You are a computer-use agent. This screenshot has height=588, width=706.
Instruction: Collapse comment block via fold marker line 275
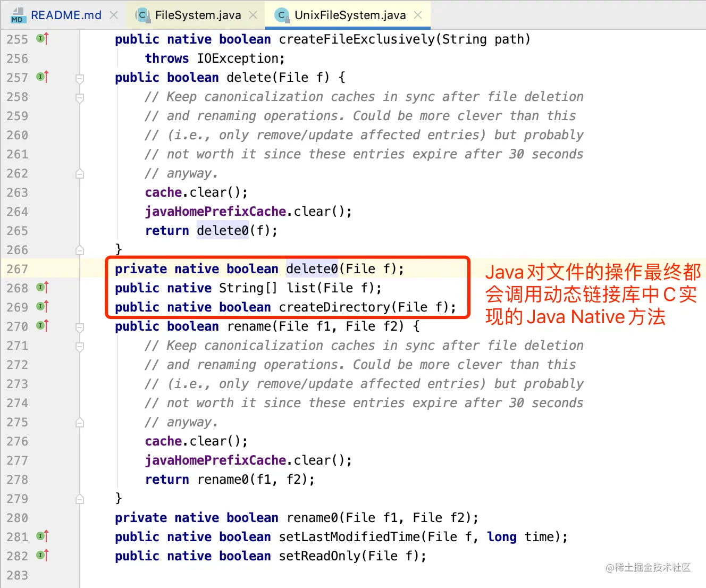80,422
